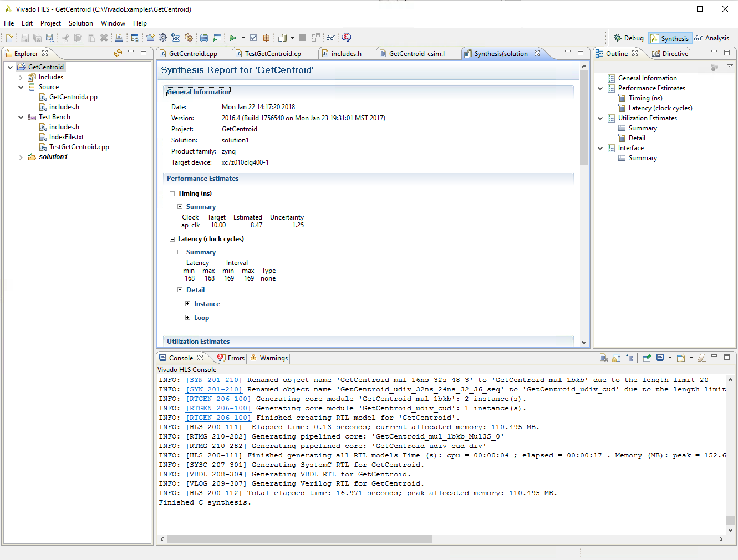Collapse the Latency (clock cycles) report section
The image size is (738, 560).
pyautogui.click(x=172, y=239)
